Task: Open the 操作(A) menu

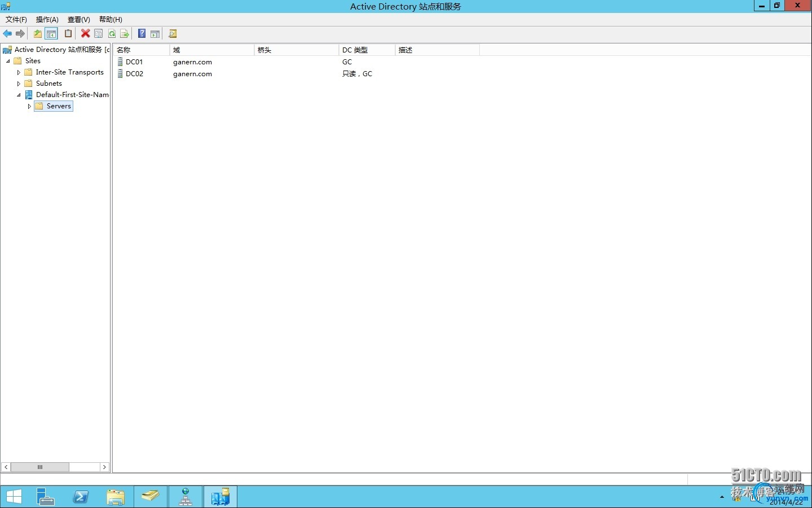Action: tap(47, 19)
